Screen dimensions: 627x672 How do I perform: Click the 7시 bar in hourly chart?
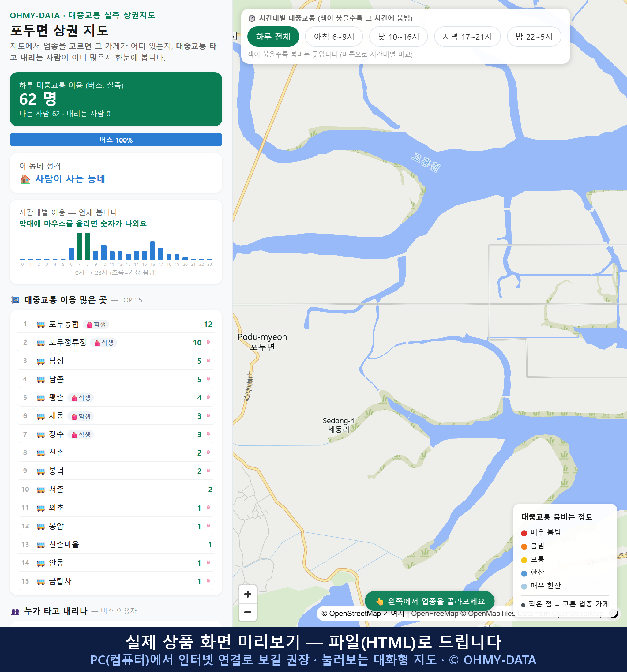[x=79, y=246]
